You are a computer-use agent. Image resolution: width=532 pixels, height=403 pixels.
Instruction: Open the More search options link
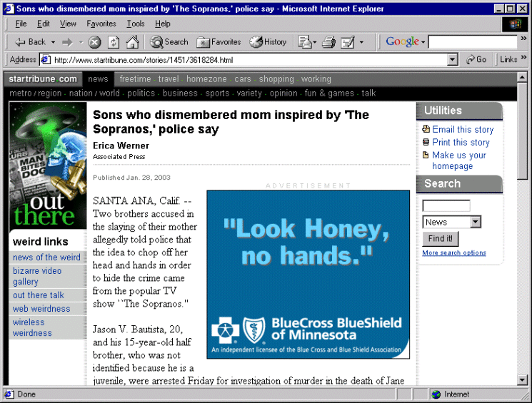(454, 252)
